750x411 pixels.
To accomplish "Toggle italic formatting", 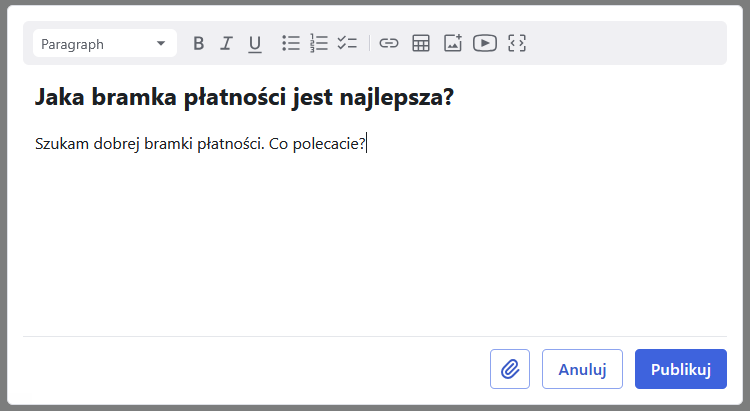I will 226,43.
